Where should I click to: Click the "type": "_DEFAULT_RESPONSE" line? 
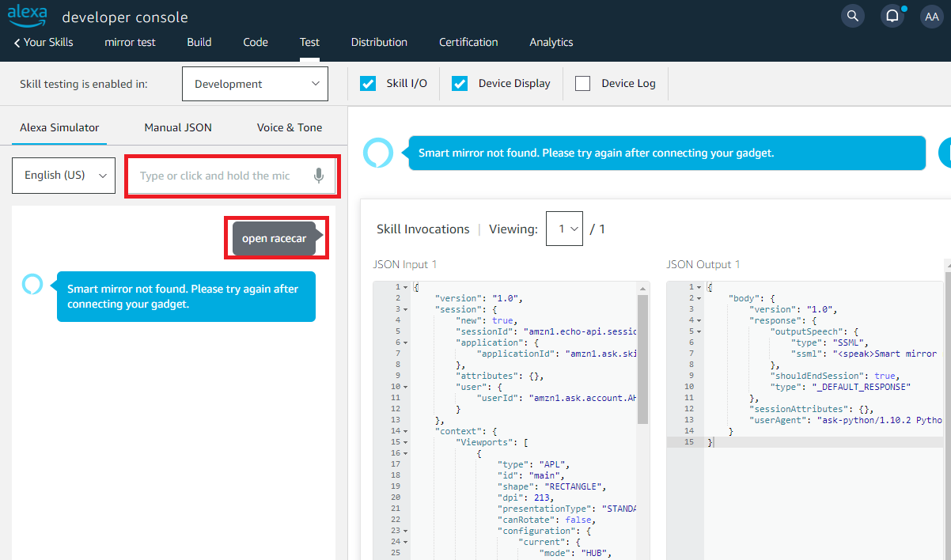pyautogui.click(x=841, y=387)
